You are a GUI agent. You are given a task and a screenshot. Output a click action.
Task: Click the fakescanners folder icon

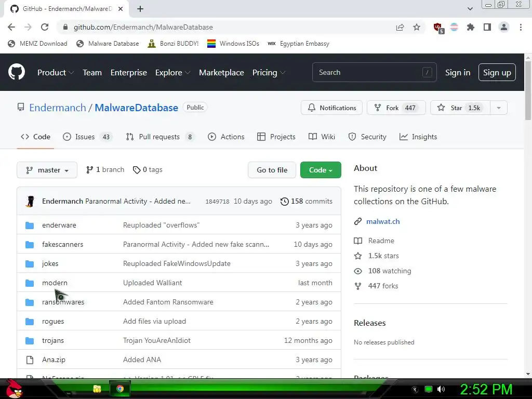30,245
